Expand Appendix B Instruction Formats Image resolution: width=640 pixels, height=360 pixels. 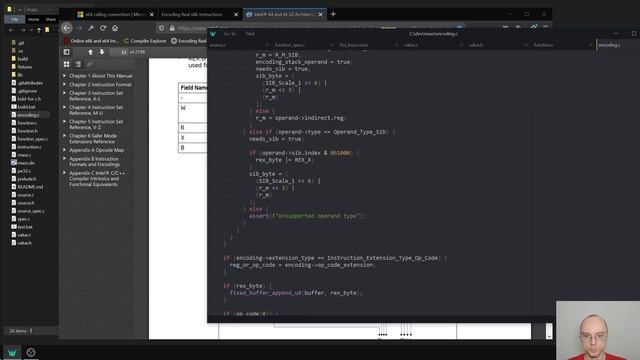[x=64, y=159]
